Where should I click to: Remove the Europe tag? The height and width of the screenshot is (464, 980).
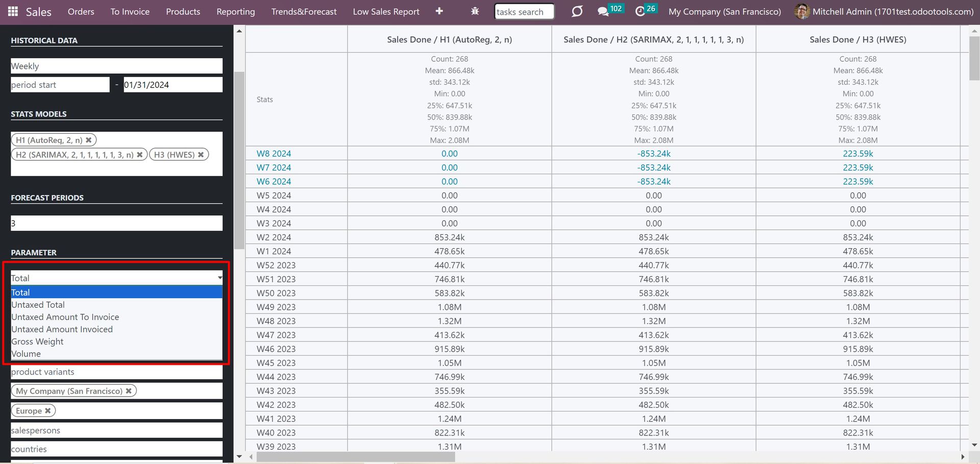point(48,410)
